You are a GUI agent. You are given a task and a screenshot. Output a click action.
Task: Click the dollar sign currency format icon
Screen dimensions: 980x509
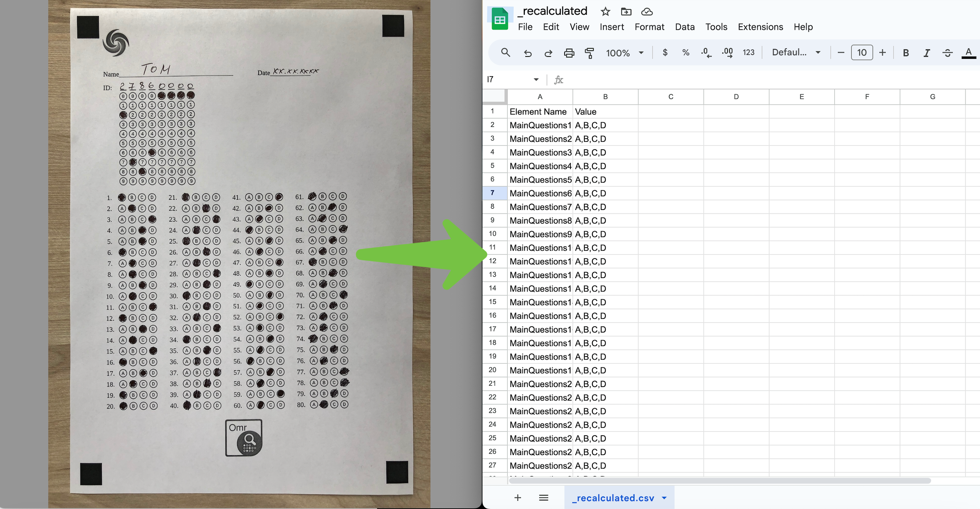point(665,52)
